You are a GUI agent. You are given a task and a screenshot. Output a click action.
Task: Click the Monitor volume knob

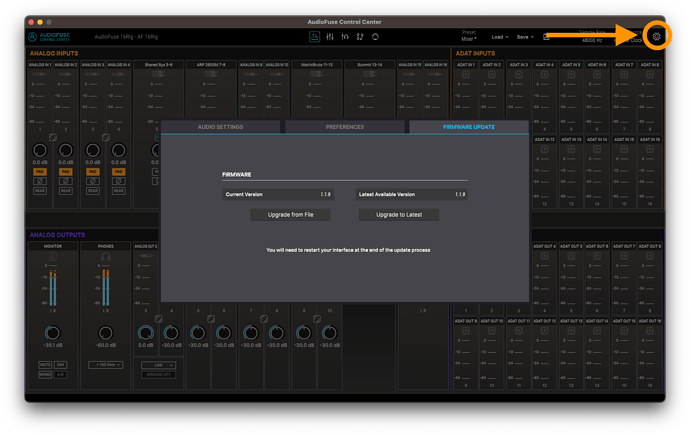tap(52, 333)
